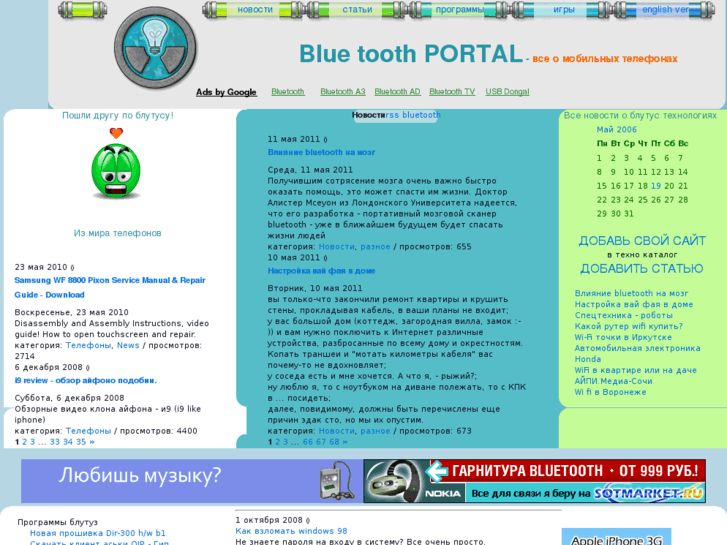Image resolution: width=727 pixels, height=545 pixels.
Task: Go to page 2 in phones pagination
Action: [25, 442]
